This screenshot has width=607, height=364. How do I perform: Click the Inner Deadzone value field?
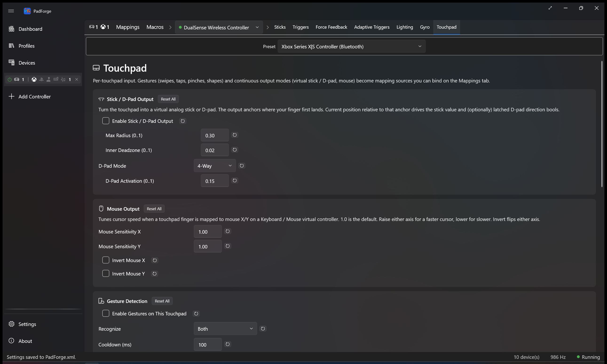tap(215, 150)
